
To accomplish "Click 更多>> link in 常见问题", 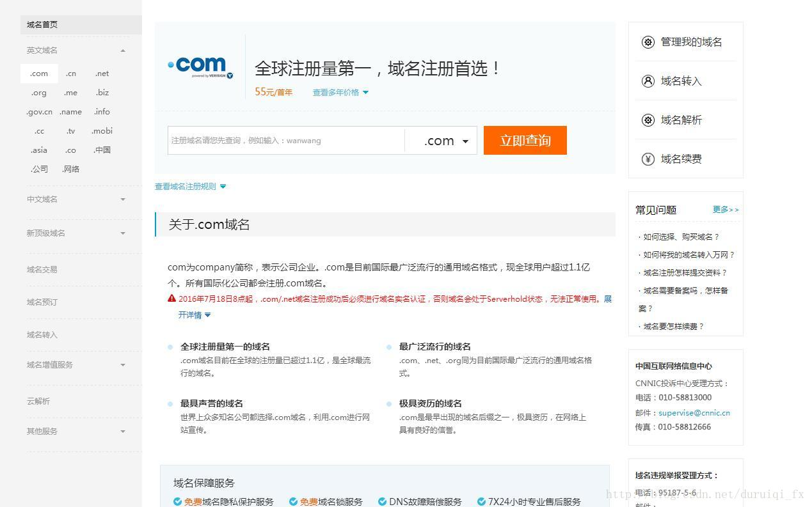I will point(726,210).
